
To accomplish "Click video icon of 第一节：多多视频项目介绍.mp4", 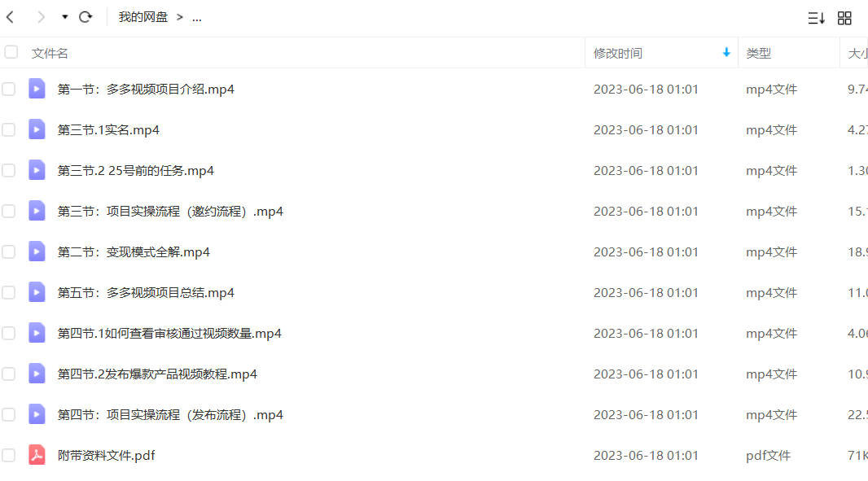I will (37, 89).
